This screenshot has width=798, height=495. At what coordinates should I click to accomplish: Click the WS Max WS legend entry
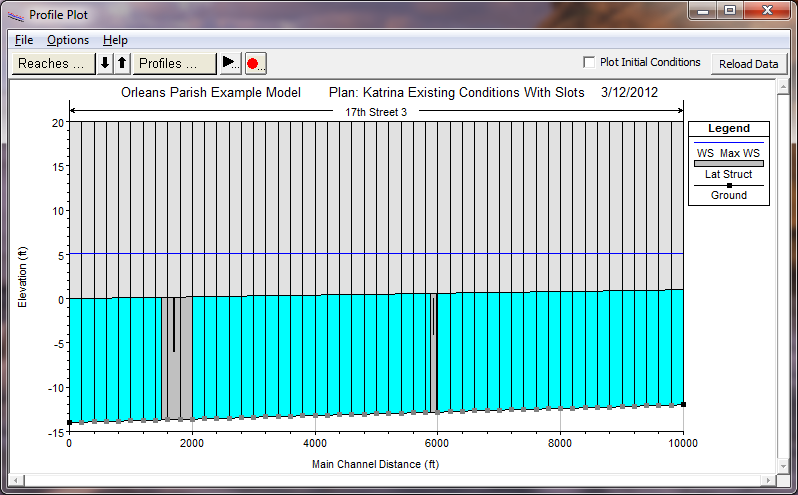[728, 153]
